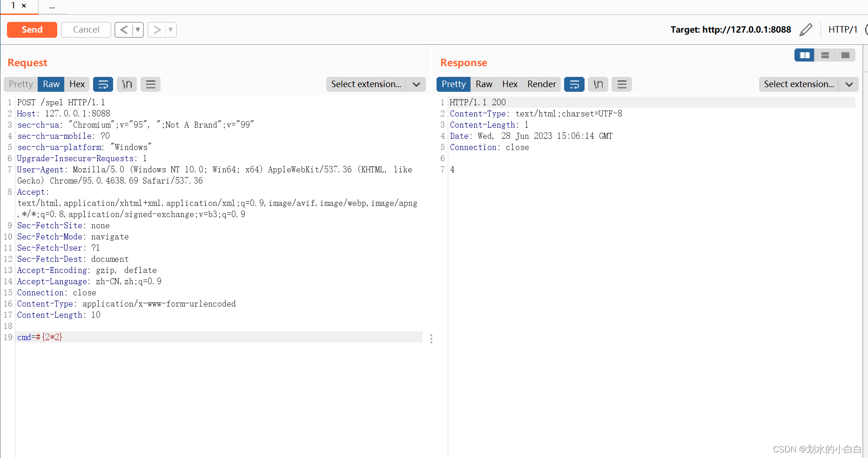Click the Sec-Fetch-Mode: navigate line
Viewport: 868px width, 458px height.
click(x=73, y=237)
